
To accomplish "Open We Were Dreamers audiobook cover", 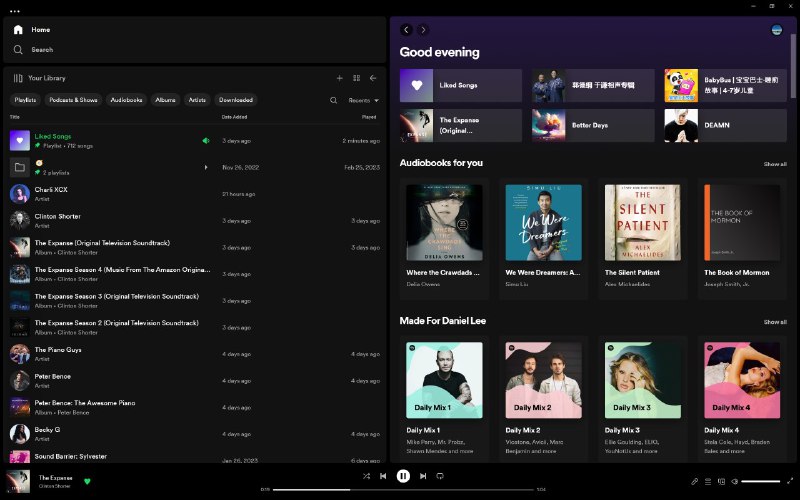I will (543, 222).
